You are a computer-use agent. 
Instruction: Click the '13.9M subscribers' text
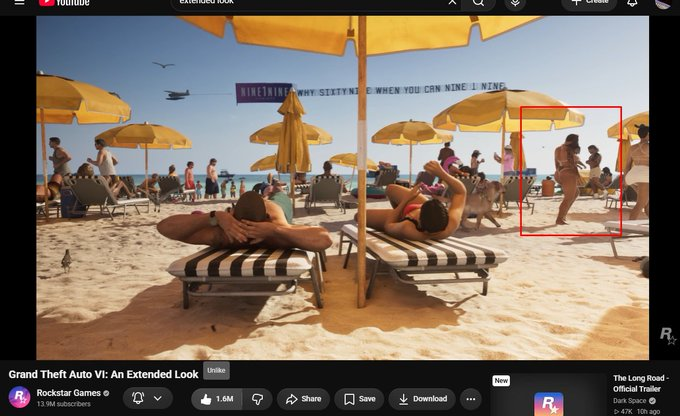point(64,404)
